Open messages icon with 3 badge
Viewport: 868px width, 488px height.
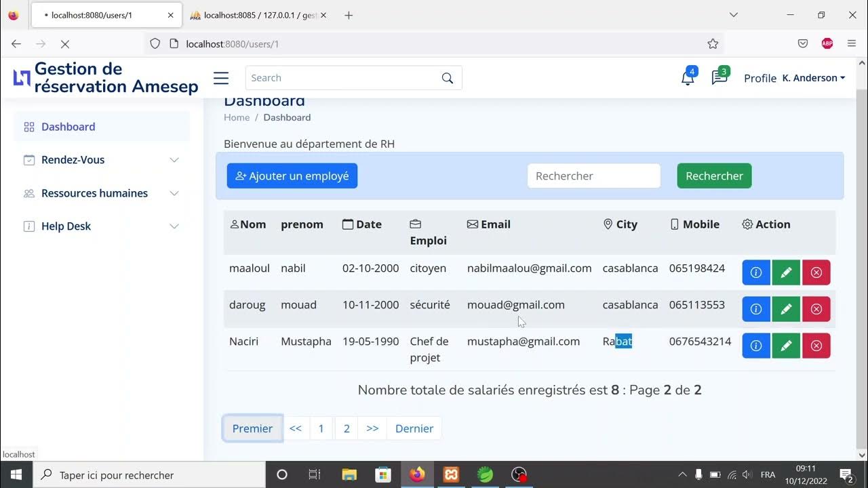pyautogui.click(x=719, y=77)
